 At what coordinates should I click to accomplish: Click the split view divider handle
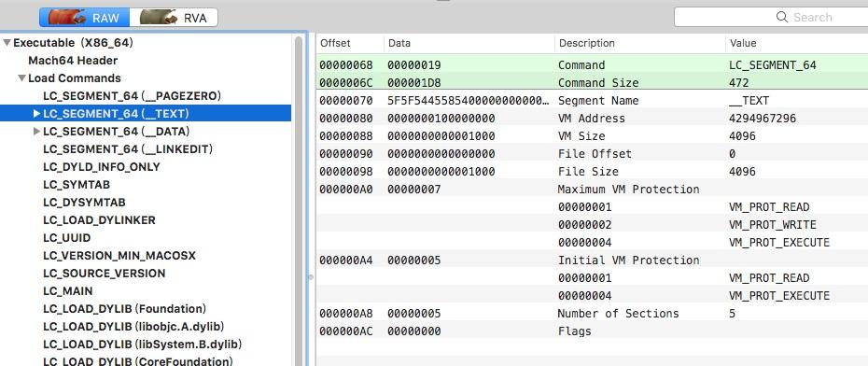click(311, 277)
